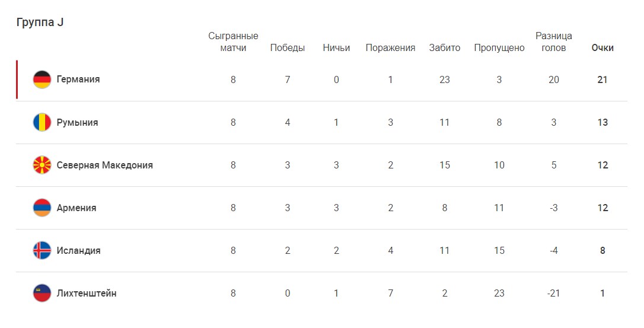
Task: Click the Сыгранные матчи column header
Action: click(233, 42)
